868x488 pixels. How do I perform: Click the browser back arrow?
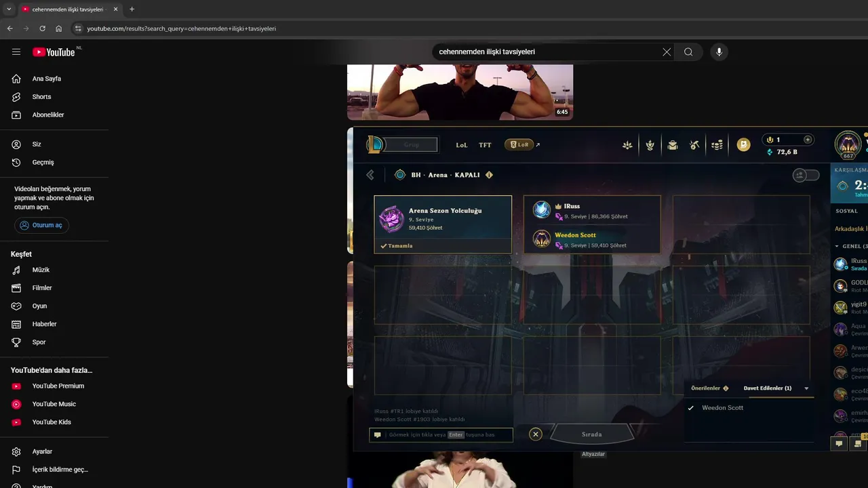[x=9, y=28]
